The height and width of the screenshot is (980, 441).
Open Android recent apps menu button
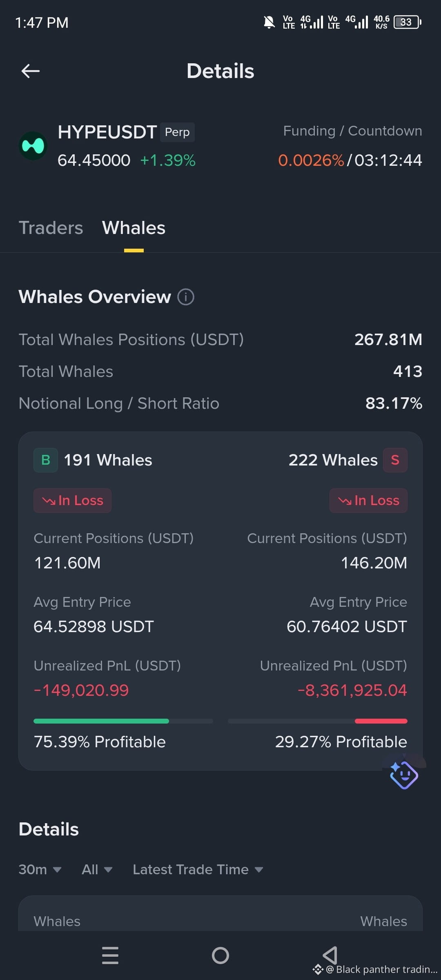tap(110, 955)
